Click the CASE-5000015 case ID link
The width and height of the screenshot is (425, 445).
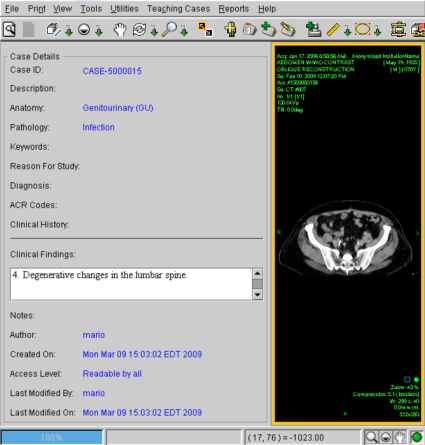(112, 71)
